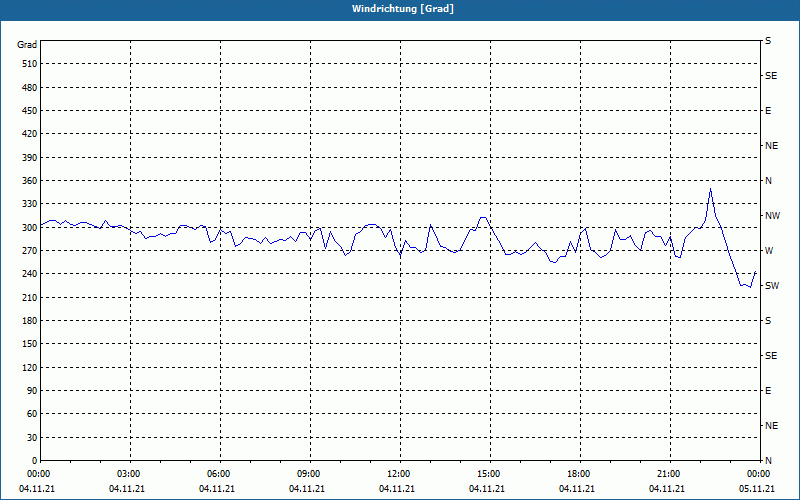Click the 420 y-axis value
This screenshot has height=500, width=800.
tap(30, 134)
